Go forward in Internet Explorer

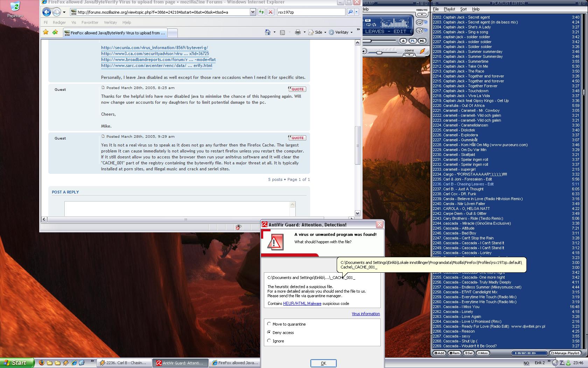[x=56, y=12]
